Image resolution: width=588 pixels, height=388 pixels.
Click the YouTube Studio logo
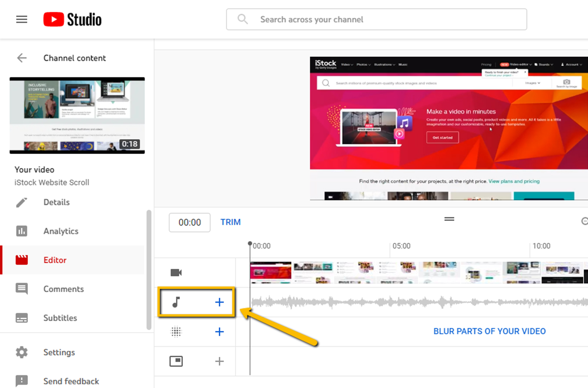click(72, 19)
